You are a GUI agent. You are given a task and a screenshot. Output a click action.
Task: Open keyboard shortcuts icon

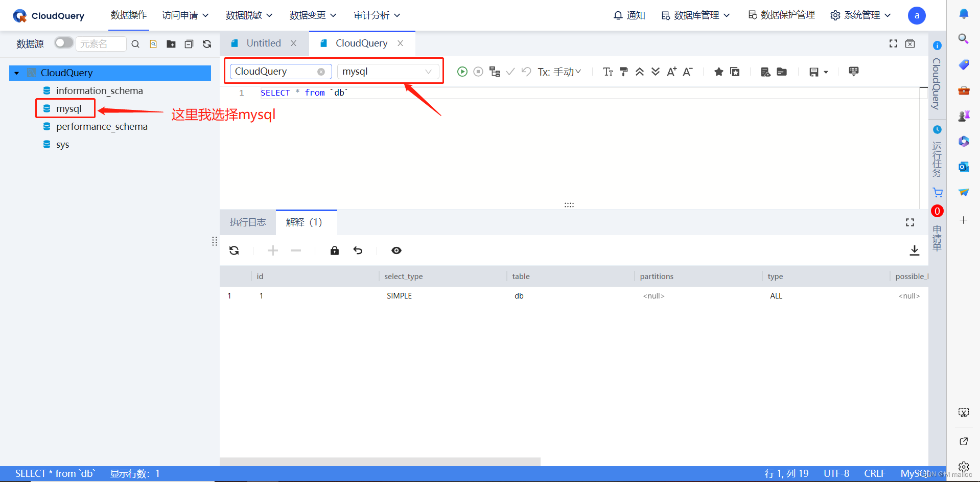tap(853, 71)
